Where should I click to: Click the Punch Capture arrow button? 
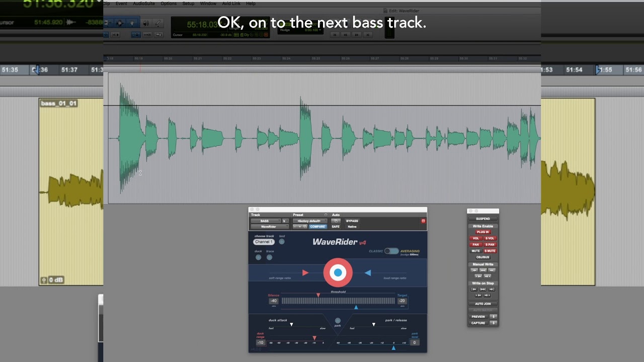[493, 323]
